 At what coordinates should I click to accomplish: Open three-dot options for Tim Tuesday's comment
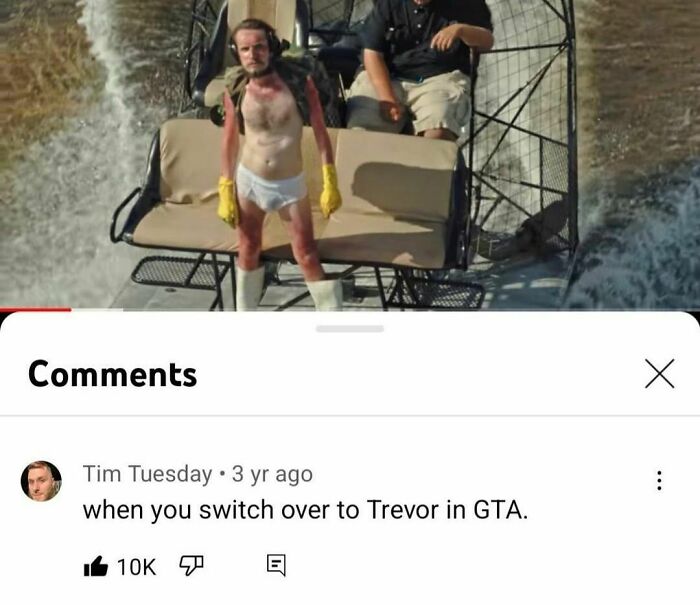[x=659, y=480]
